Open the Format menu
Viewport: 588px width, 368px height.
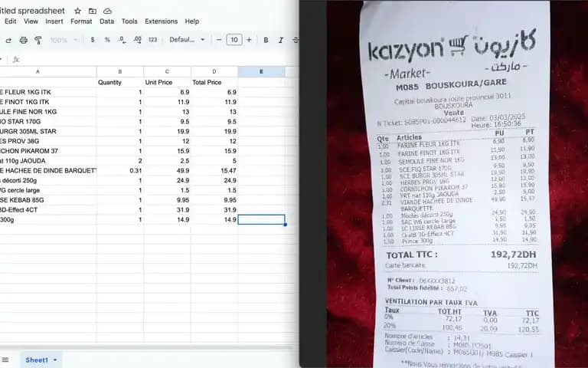pos(81,21)
